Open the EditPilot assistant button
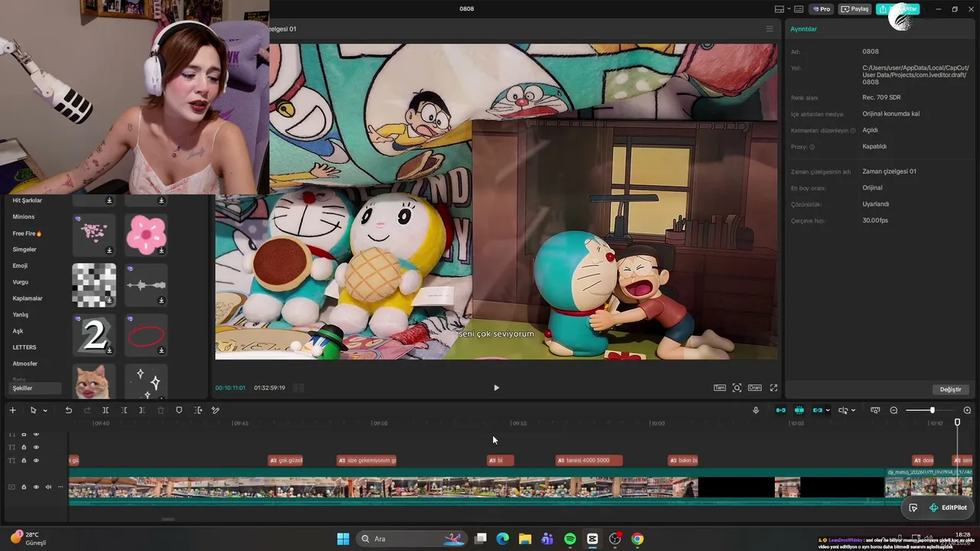 (948, 508)
